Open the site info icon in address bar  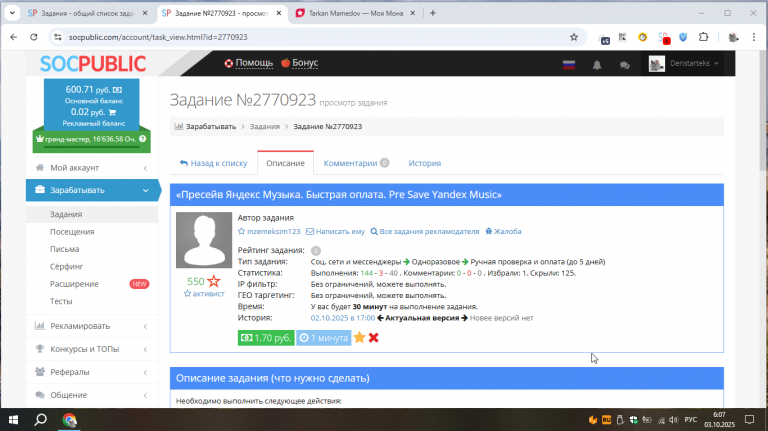(58, 37)
